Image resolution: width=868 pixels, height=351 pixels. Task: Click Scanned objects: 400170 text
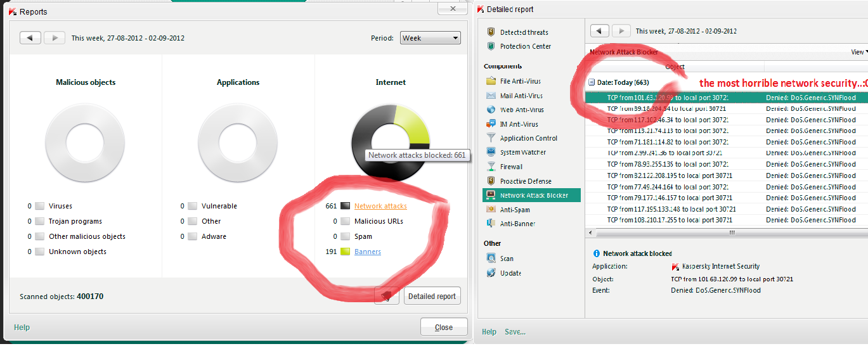pyautogui.click(x=62, y=296)
